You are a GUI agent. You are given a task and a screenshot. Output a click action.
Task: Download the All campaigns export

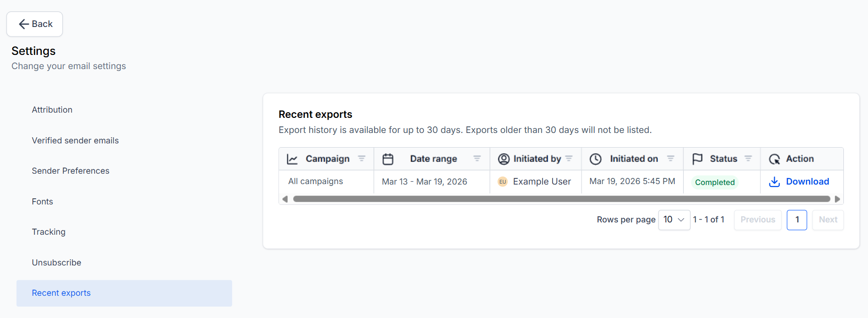807,182
